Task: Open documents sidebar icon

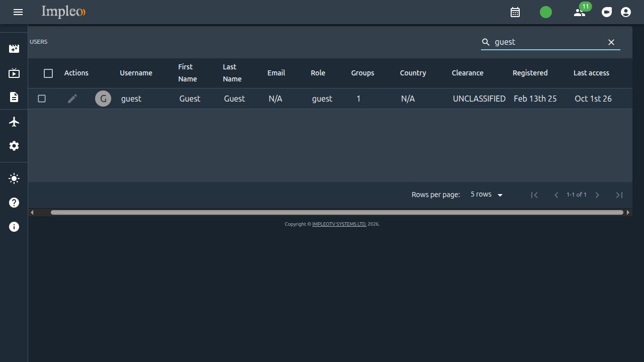Action: [x=14, y=97]
